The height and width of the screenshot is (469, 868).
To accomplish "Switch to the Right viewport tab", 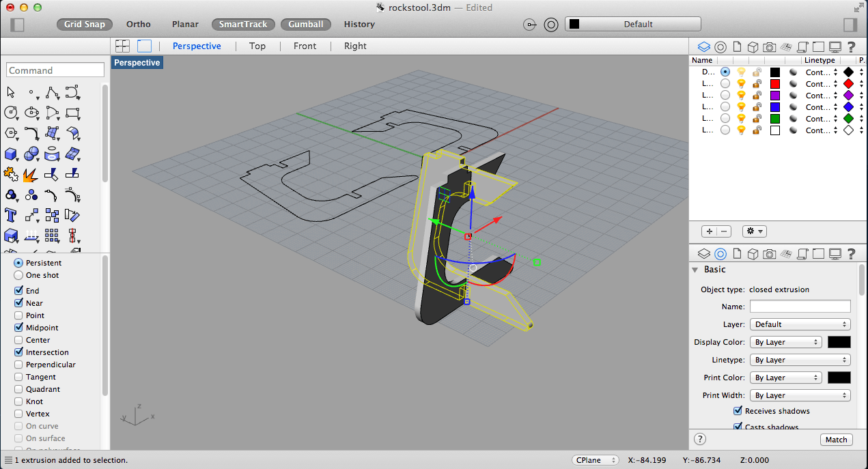I will [x=355, y=46].
